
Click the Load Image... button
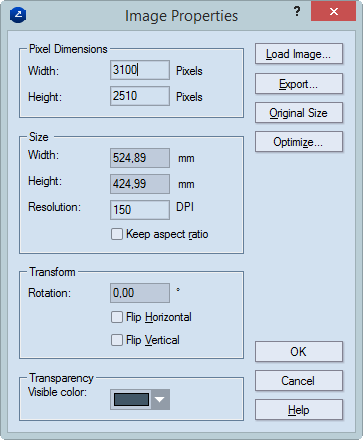coord(299,54)
